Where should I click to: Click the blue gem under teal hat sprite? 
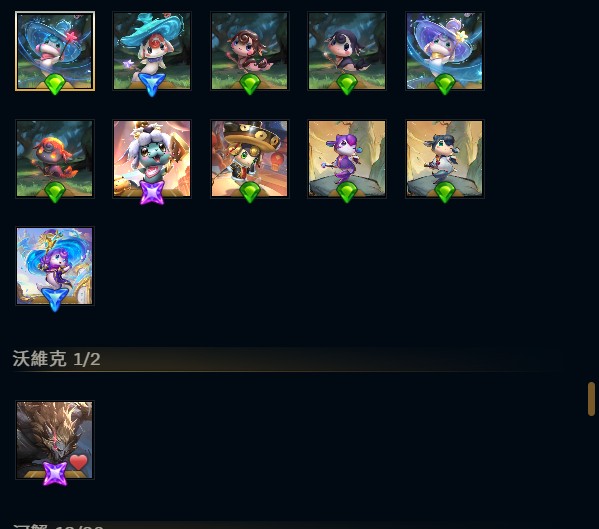[x=152, y=85]
